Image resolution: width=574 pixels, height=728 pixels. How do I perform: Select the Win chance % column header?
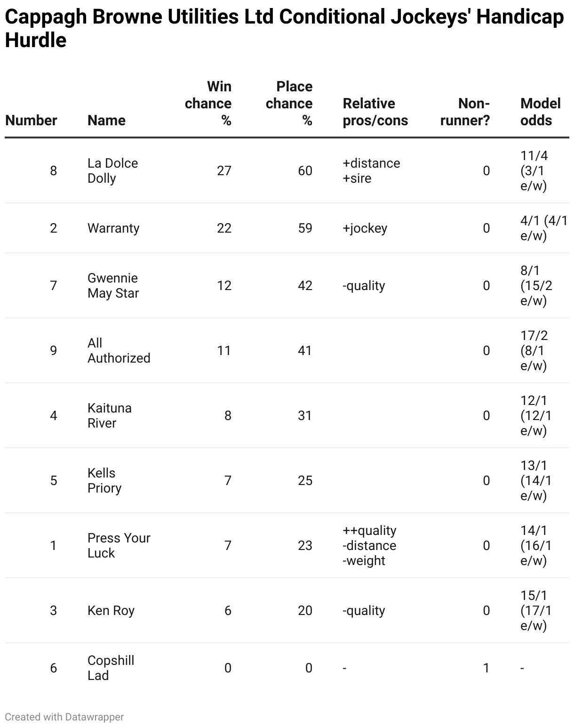(x=208, y=103)
